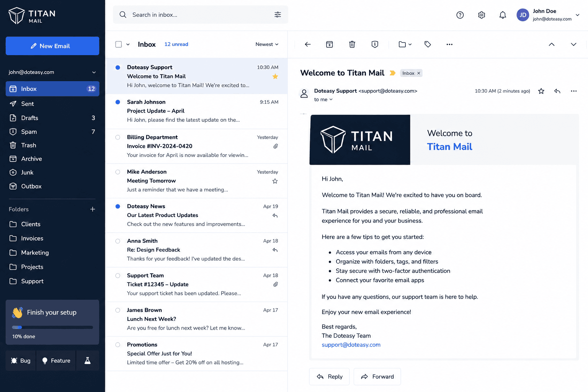Open the Clients custom folder
Viewport: 588px width, 392px height.
click(52, 224)
